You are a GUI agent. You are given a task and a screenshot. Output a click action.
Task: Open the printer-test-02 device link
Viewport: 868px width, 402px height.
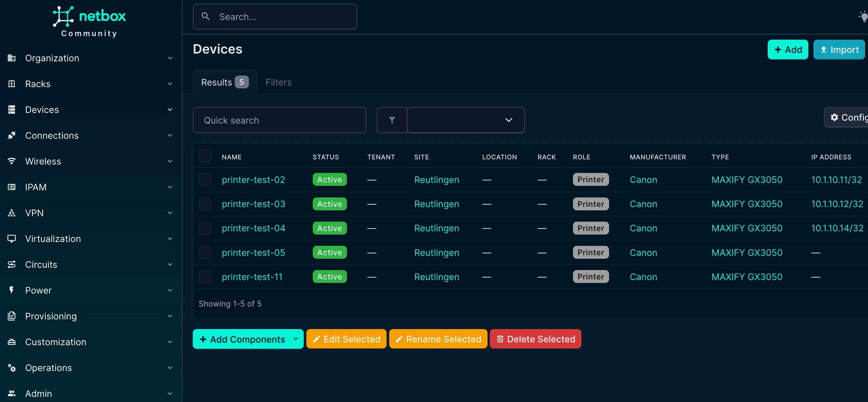pos(253,180)
